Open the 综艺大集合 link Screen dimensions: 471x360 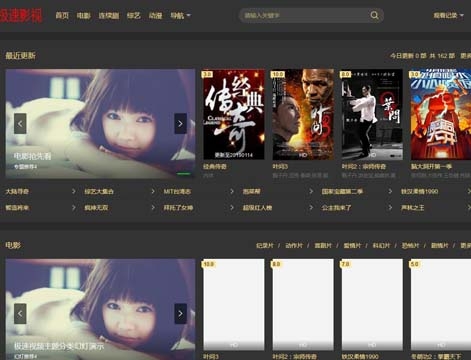pyautogui.click(x=99, y=191)
